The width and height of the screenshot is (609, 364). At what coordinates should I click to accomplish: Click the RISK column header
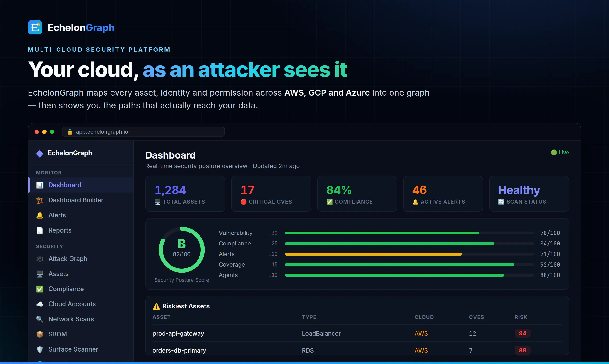point(521,317)
